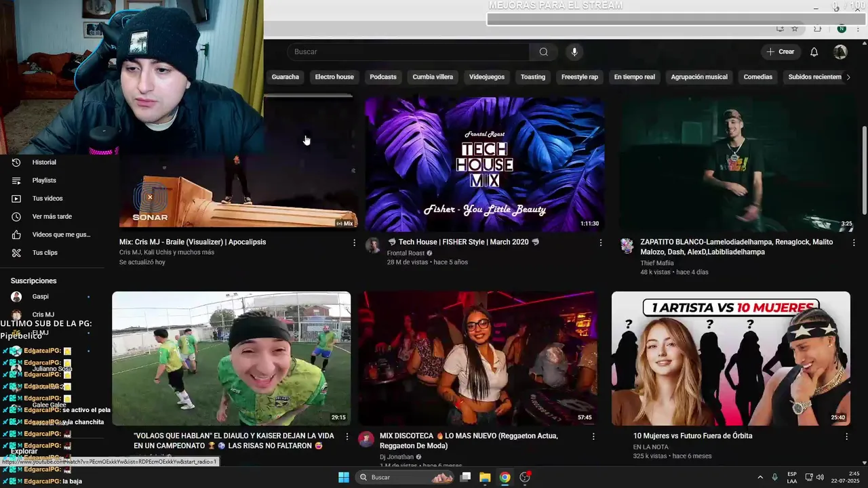
Task: Open options menu for ZAPATITO BLANCO video
Action: tap(854, 243)
